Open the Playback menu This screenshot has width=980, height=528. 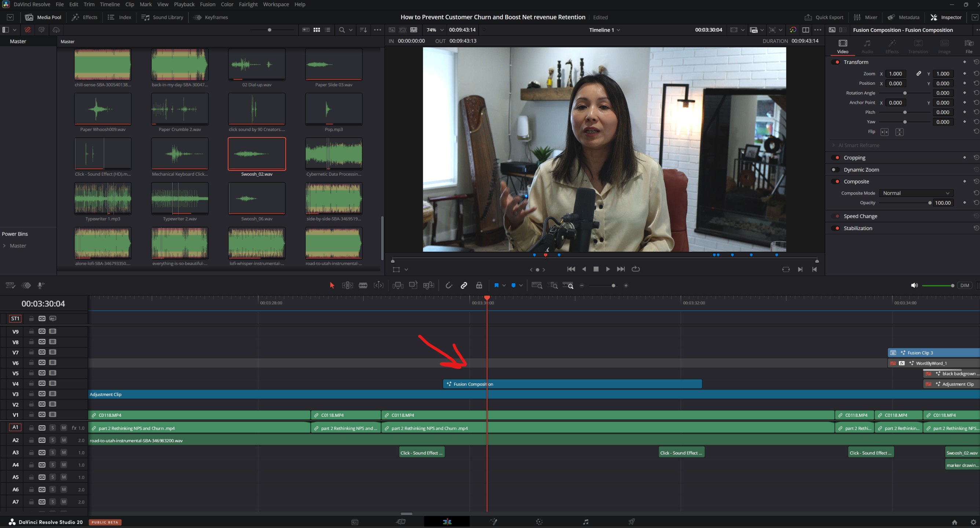[x=184, y=4]
